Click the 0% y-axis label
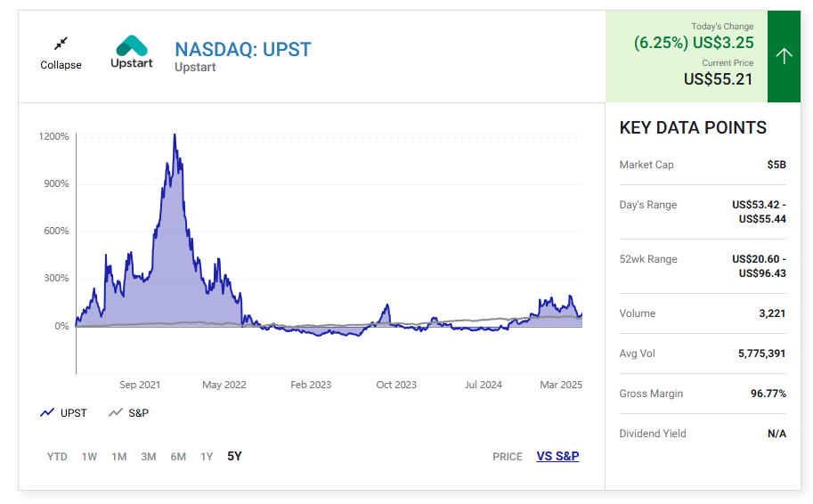Viewport: 813px width, 504px height. [61, 326]
